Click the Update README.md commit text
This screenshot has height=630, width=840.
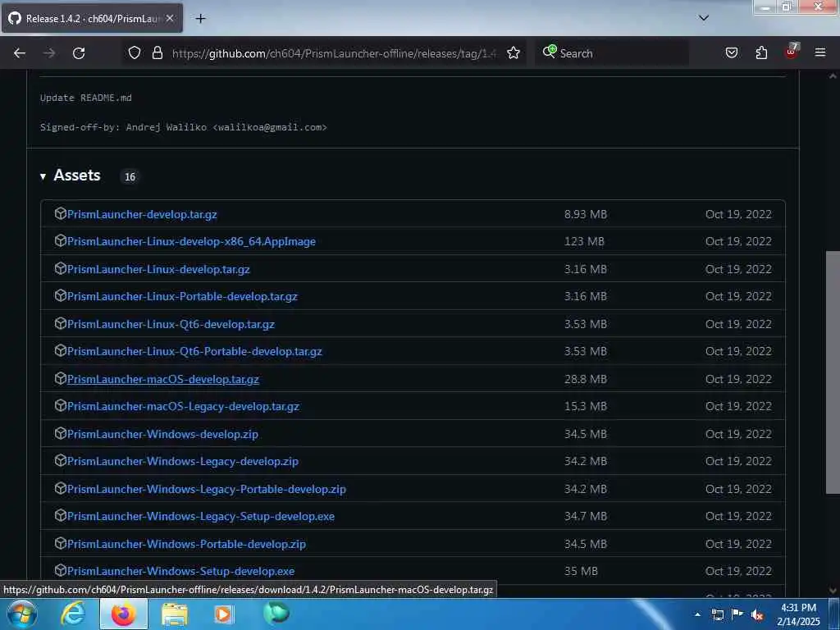[x=85, y=98]
